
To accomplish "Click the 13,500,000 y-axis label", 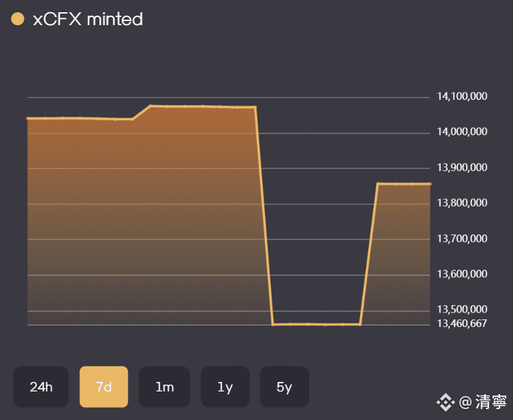I will pos(462,311).
